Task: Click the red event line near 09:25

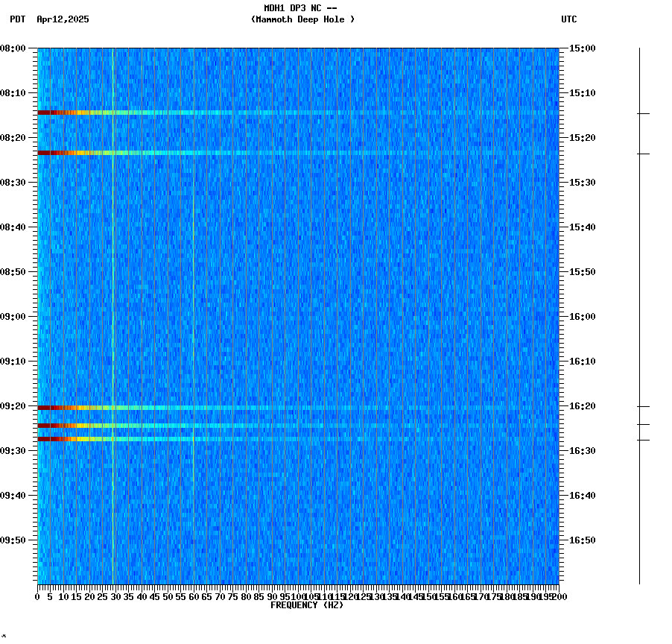Action: coord(60,426)
